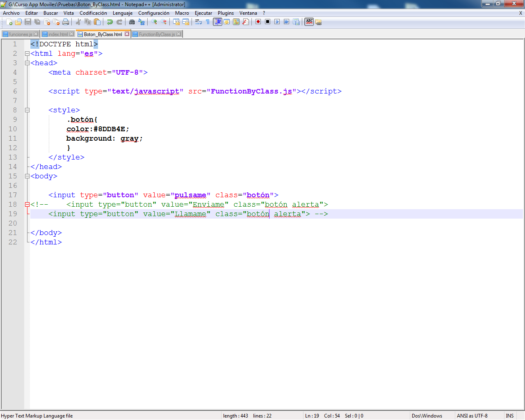Toggle ABC spell check icon

(x=309, y=22)
